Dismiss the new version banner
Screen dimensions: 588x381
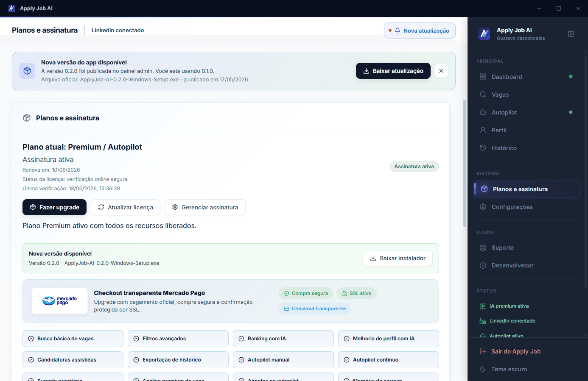[441, 71]
